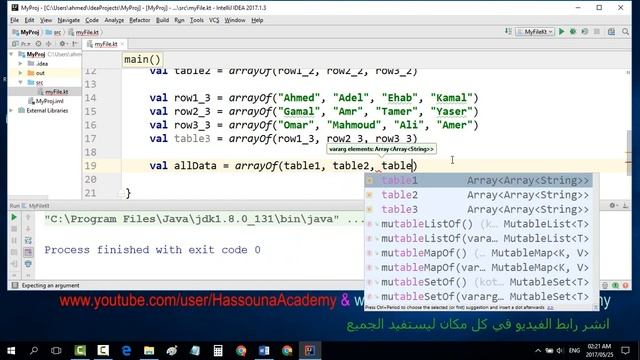The image size is (640, 360).
Task: Run MyFileKt with the green play icon in main toolbar
Action: tap(562, 32)
